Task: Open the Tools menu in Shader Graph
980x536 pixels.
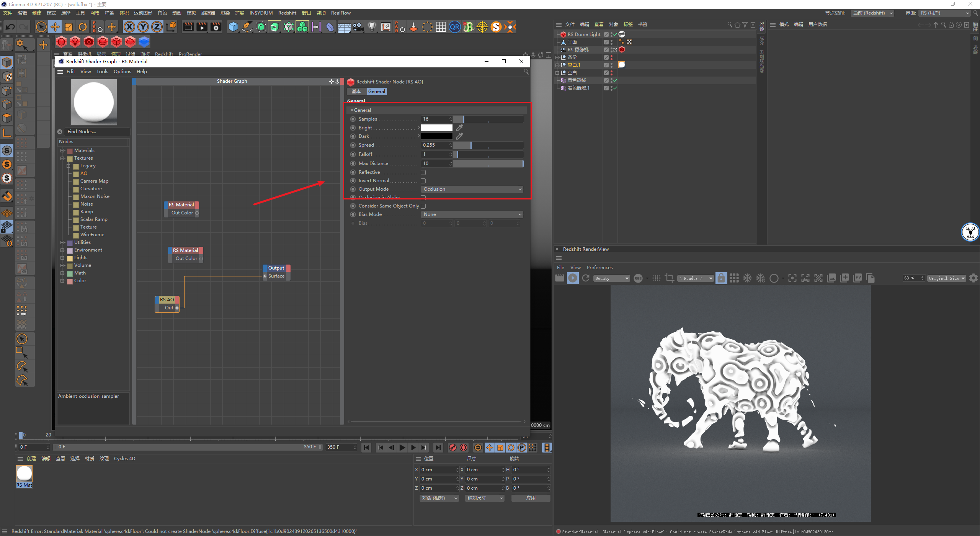Action: [x=102, y=72]
